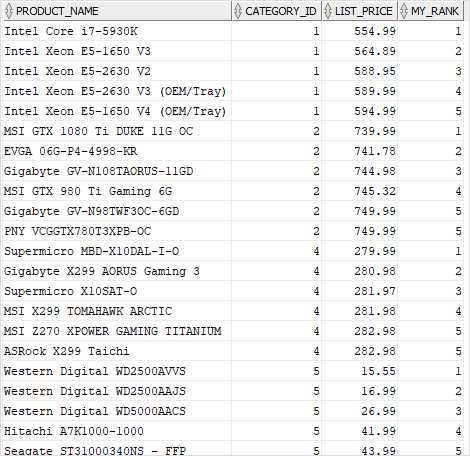Select the 15.55 price cell

click(x=359, y=371)
